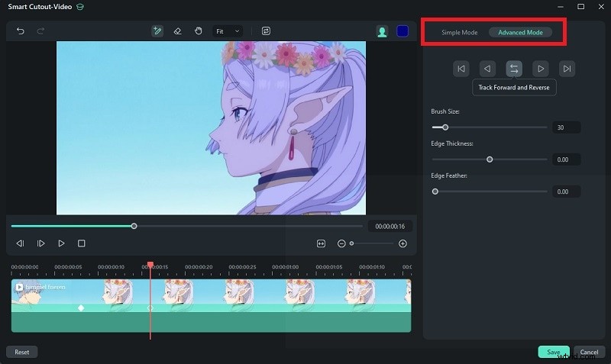The width and height of the screenshot is (611, 364).
Task: Select the hand pan tool
Action: point(199,31)
